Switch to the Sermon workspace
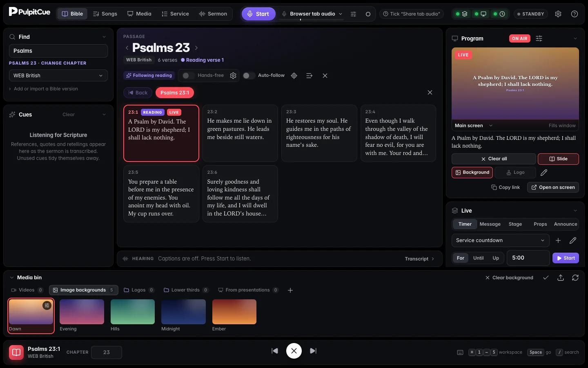 pos(213,14)
